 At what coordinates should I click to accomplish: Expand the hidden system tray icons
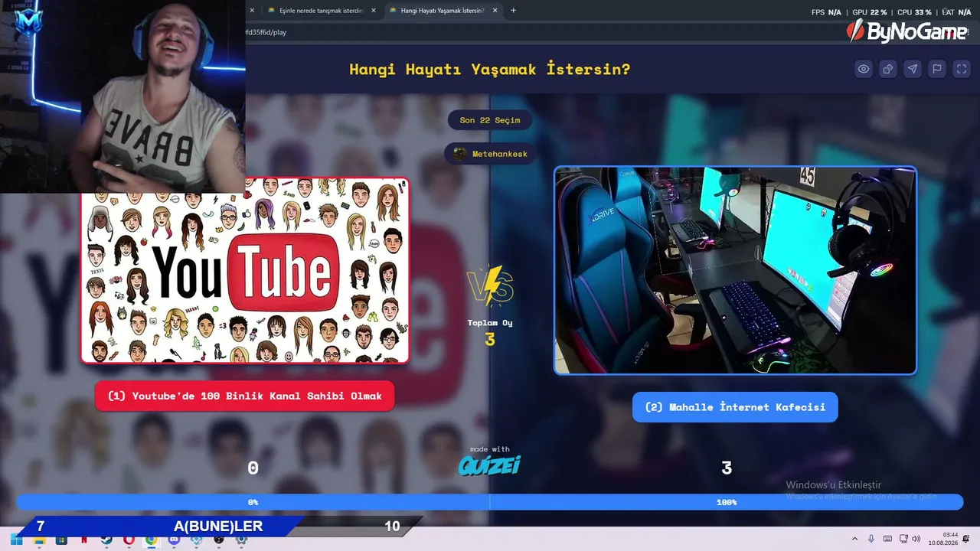coord(854,539)
